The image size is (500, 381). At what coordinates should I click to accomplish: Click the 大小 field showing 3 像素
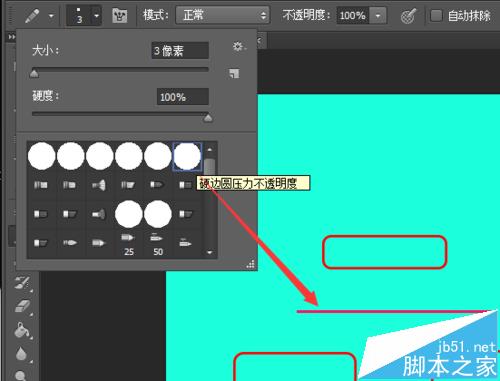(180, 50)
